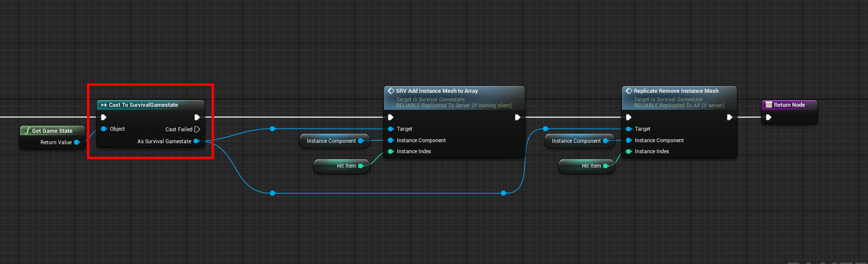Click event icon on Replicate Remove header
868x264 pixels.
click(629, 91)
